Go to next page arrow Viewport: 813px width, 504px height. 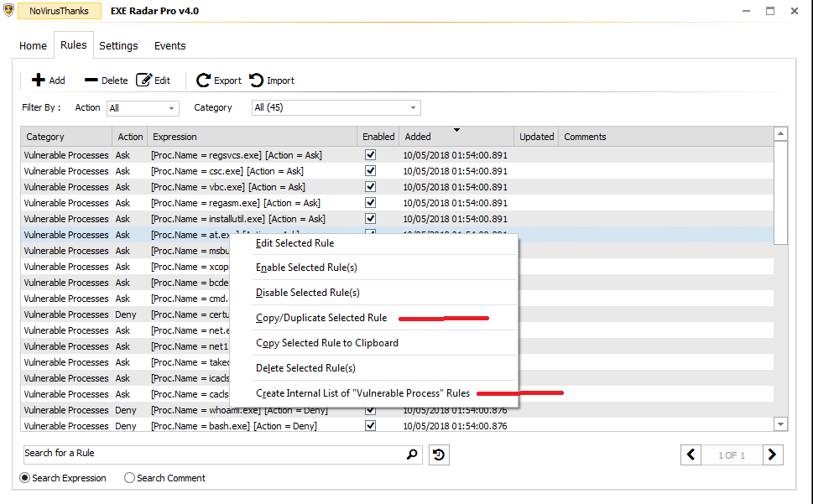coord(773,455)
